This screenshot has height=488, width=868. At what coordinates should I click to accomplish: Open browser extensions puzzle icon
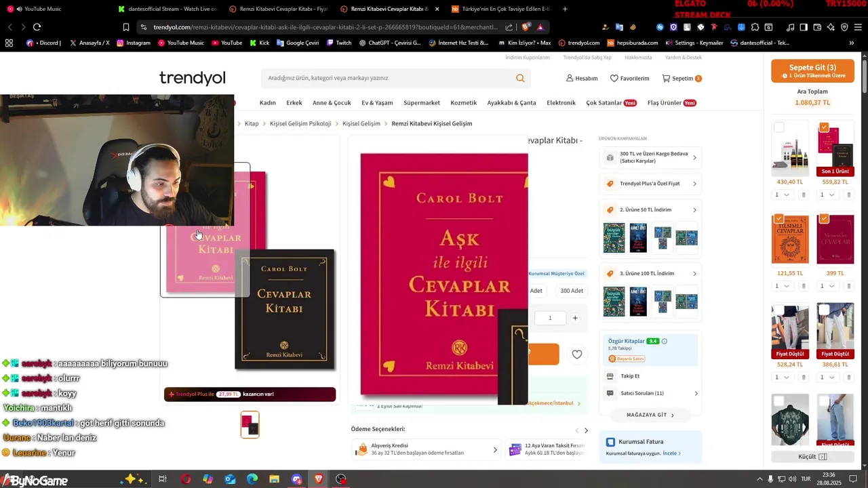pos(755,27)
